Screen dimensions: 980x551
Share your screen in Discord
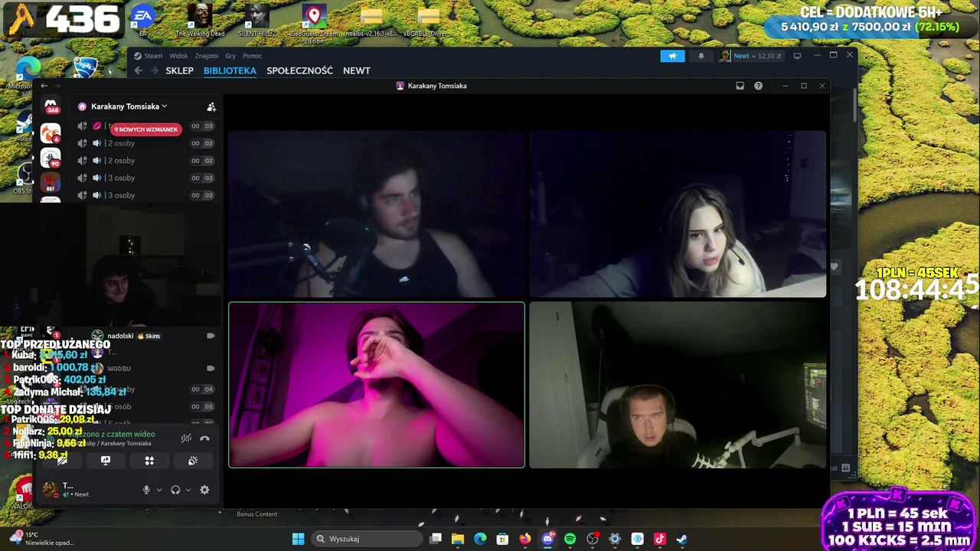[106, 461]
